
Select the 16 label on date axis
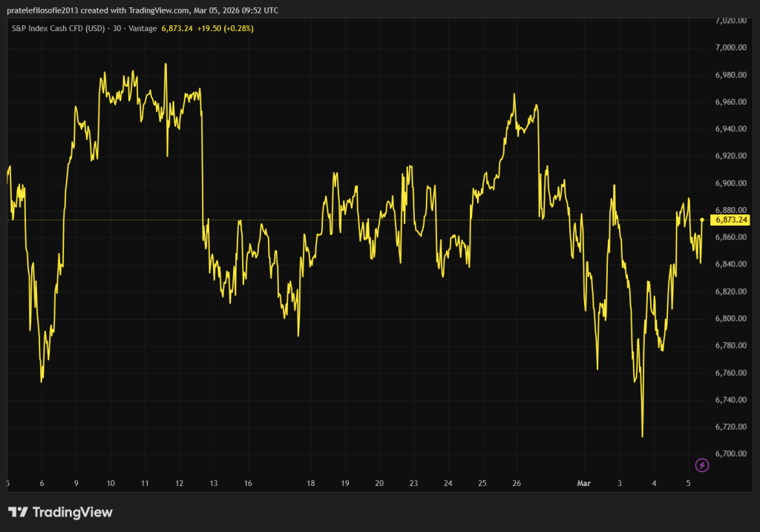point(248,484)
